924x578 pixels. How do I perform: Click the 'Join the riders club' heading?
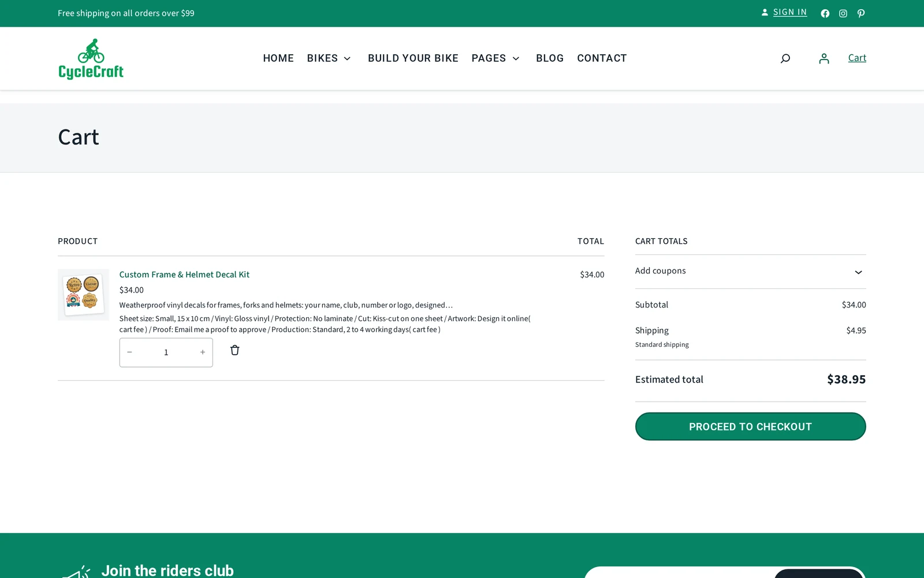click(x=167, y=570)
